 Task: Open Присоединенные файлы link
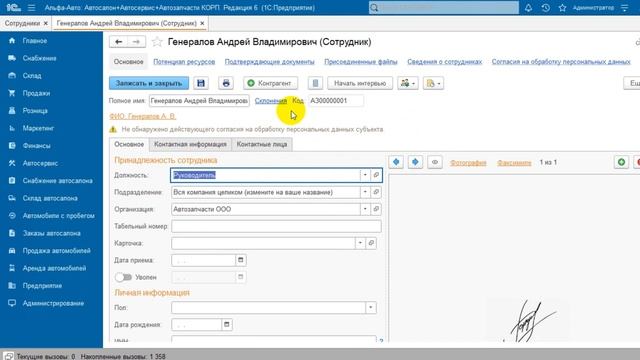361,62
